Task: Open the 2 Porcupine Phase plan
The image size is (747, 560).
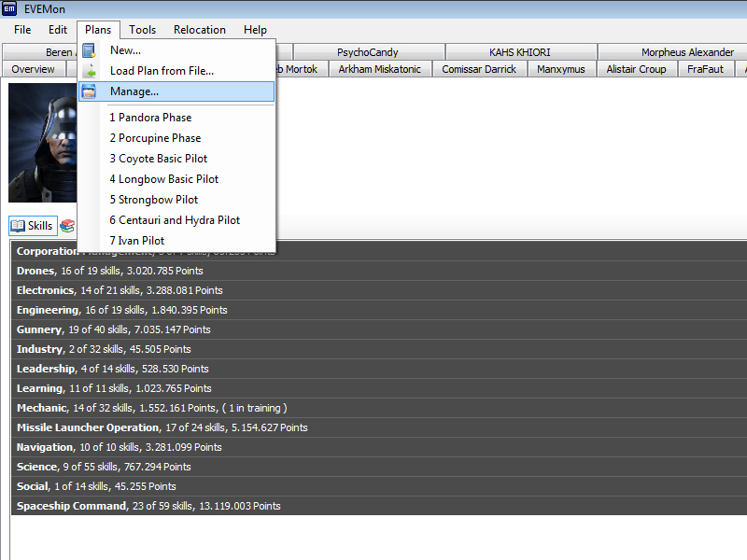Action: [x=176, y=138]
